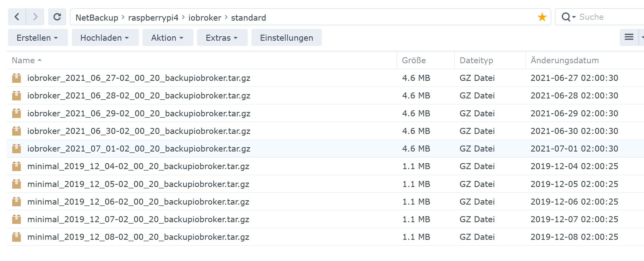The height and width of the screenshot is (261, 644).
Task: Click the file icon of iobroker_2021_06_27 backup
Action: (x=16, y=78)
